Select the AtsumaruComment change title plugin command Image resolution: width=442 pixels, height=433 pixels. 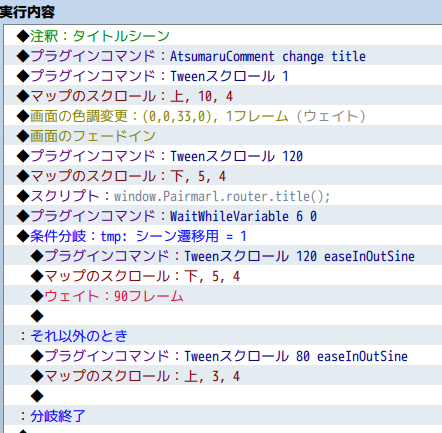[x=223, y=56]
